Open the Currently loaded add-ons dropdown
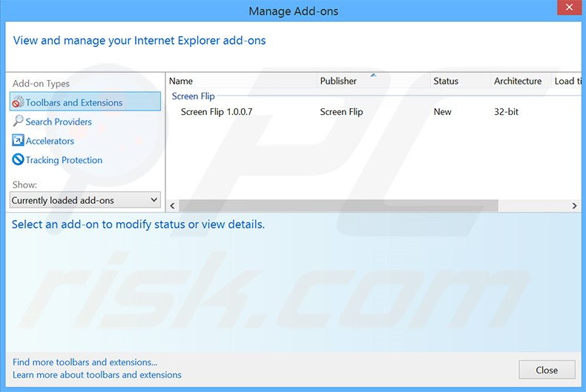 pyautogui.click(x=85, y=200)
